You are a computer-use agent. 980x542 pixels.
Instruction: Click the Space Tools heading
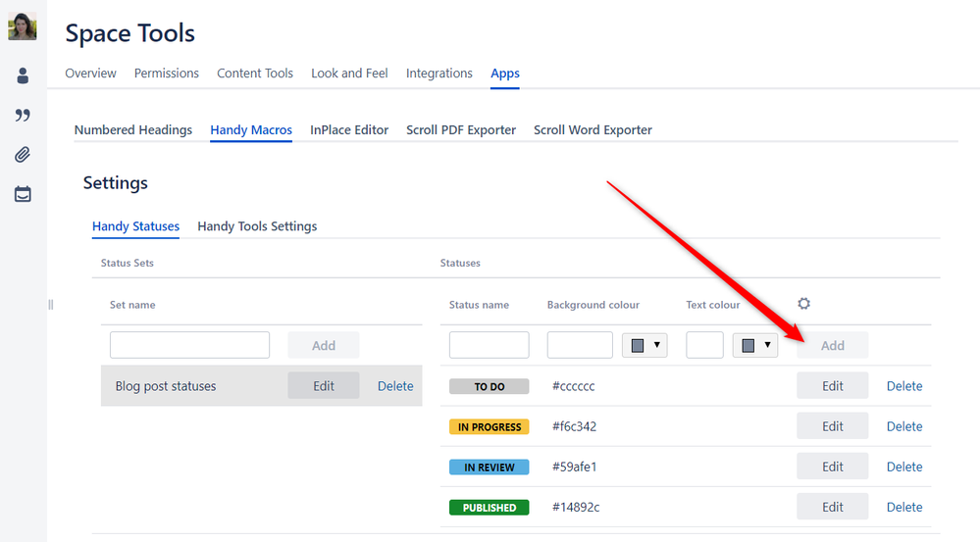tap(130, 33)
